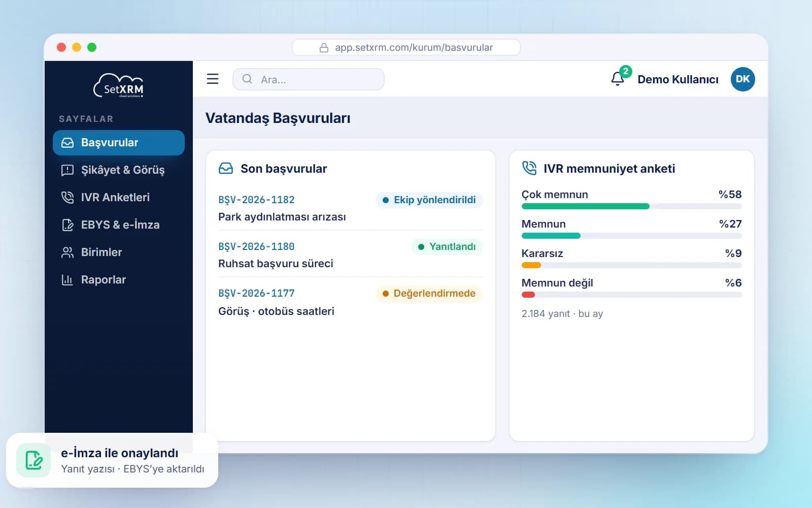
Task: Click the EBYS & e-İmza document icon
Action: pyautogui.click(x=67, y=225)
